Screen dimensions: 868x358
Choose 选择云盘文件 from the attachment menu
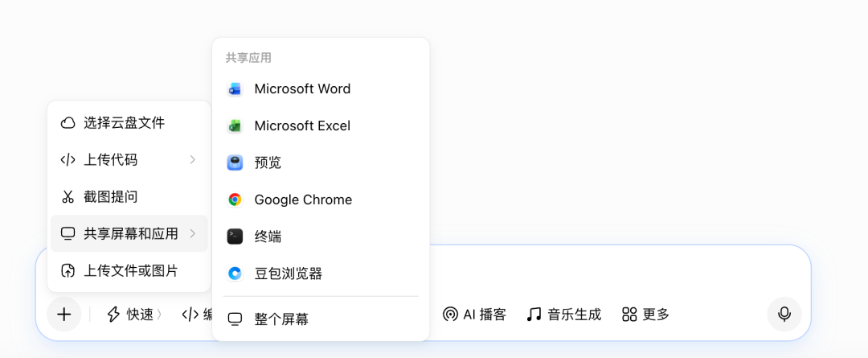[129, 123]
